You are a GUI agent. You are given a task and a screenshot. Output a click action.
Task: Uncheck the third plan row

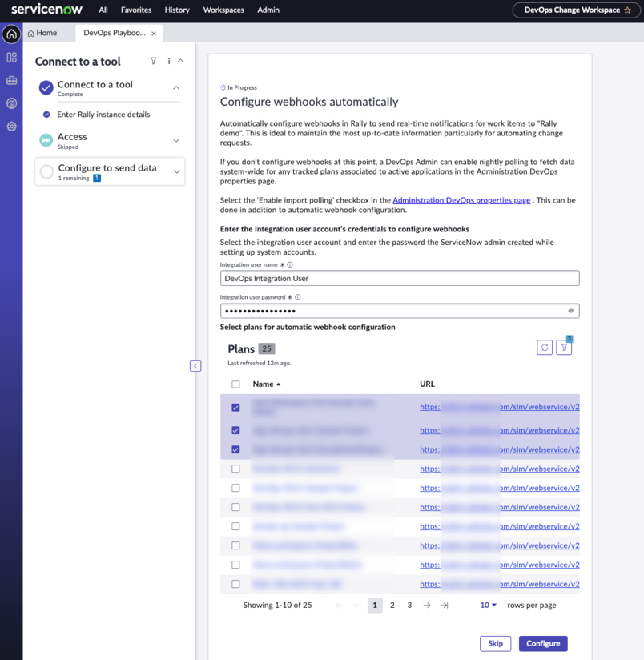(235, 449)
